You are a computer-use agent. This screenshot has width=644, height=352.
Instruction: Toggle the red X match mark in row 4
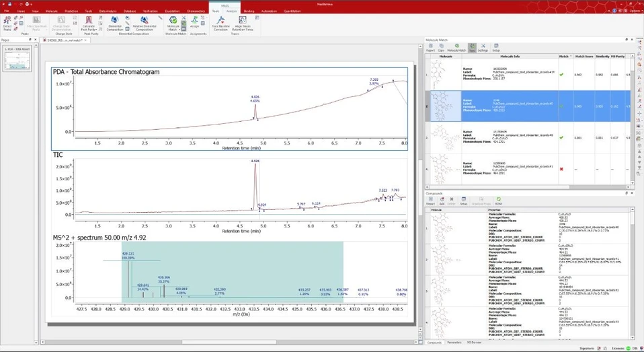(561, 169)
